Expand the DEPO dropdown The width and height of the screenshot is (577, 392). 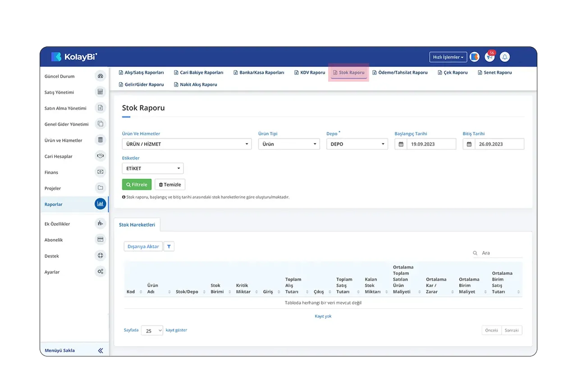pos(357,144)
